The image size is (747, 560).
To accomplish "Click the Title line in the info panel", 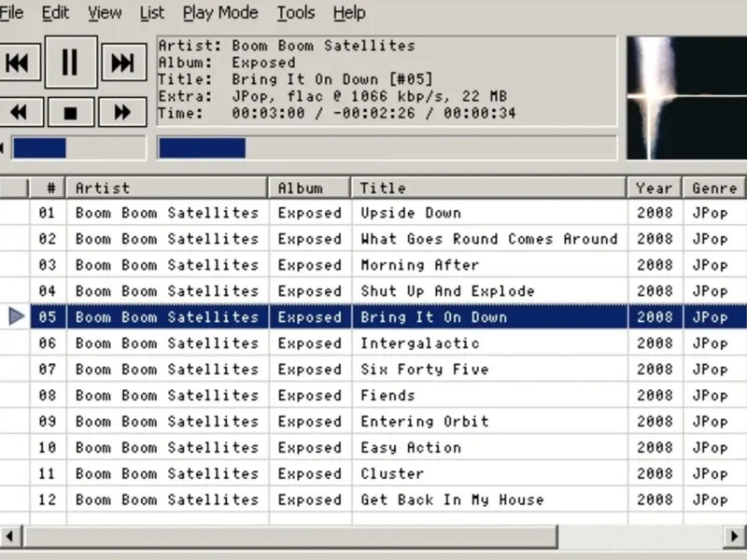I will pyautogui.click(x=296, y=79).
